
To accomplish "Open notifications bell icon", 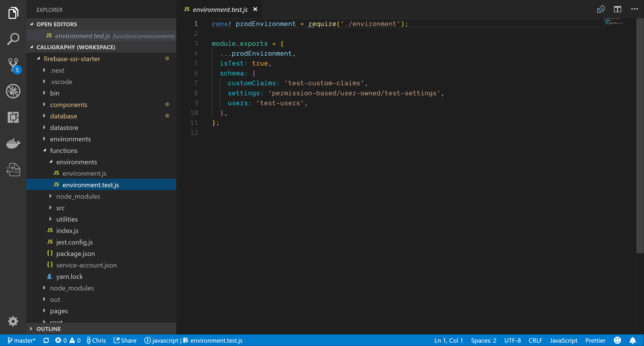I will coord(633,340).
